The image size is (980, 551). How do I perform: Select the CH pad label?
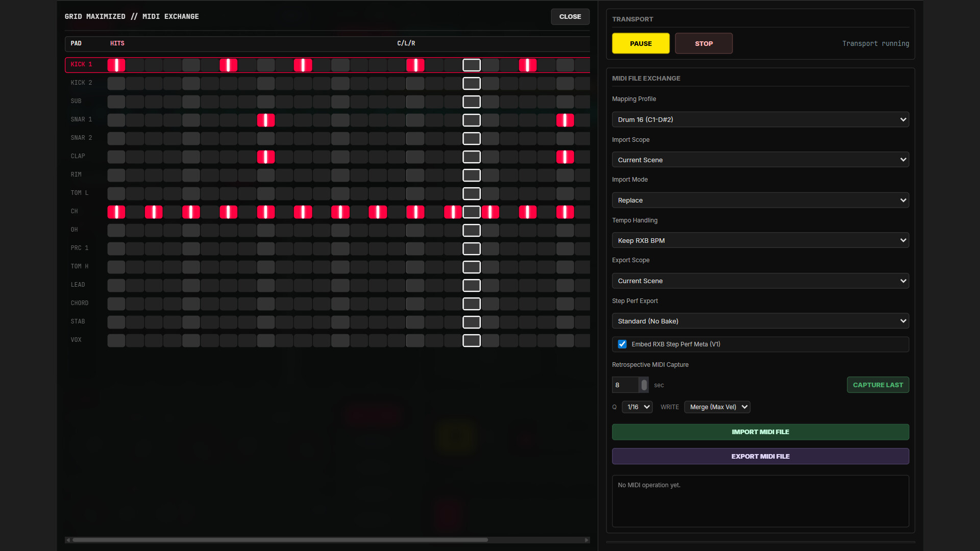(x=74, y=211)
